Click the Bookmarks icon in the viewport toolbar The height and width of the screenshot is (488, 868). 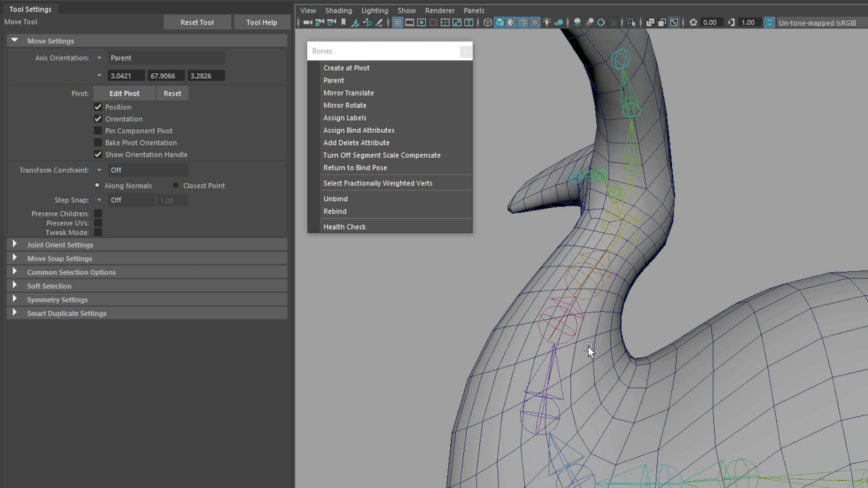point(343,22)
